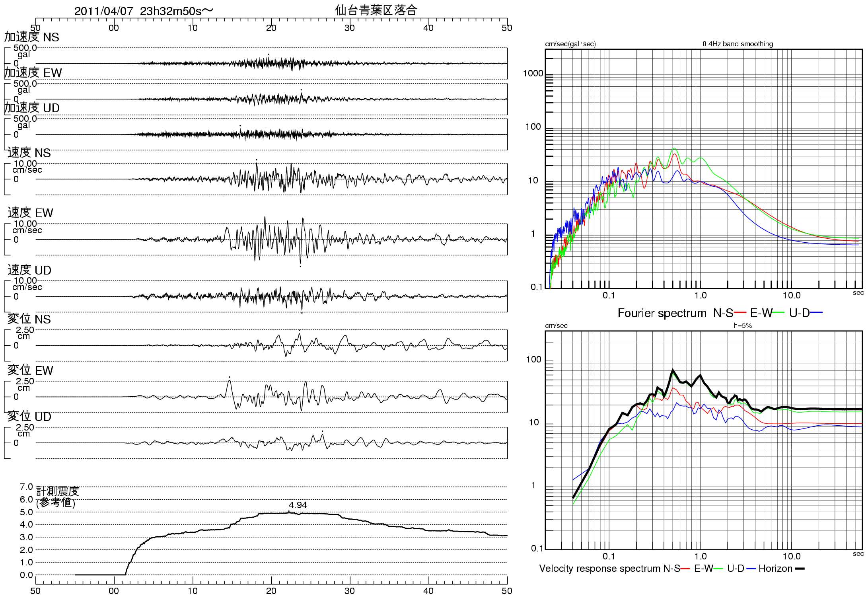Click the blue U-D velocity response legend line
Viewport: 868px width, 598px height.
coord(751,569)
